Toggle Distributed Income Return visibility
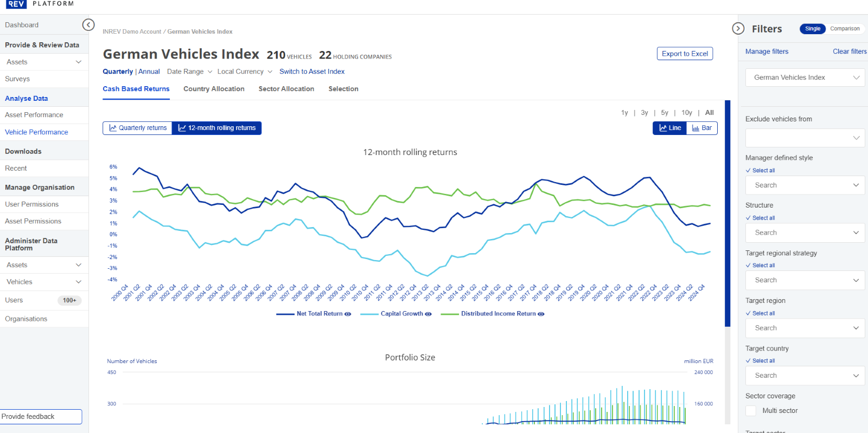Screen dimensions: 868x433 tap(541, 314)
